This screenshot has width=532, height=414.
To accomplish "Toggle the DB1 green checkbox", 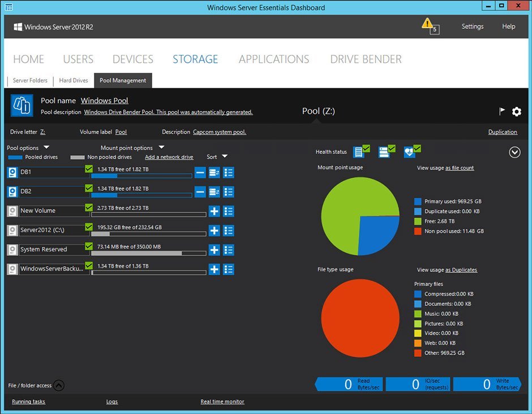I will [89, 168].
